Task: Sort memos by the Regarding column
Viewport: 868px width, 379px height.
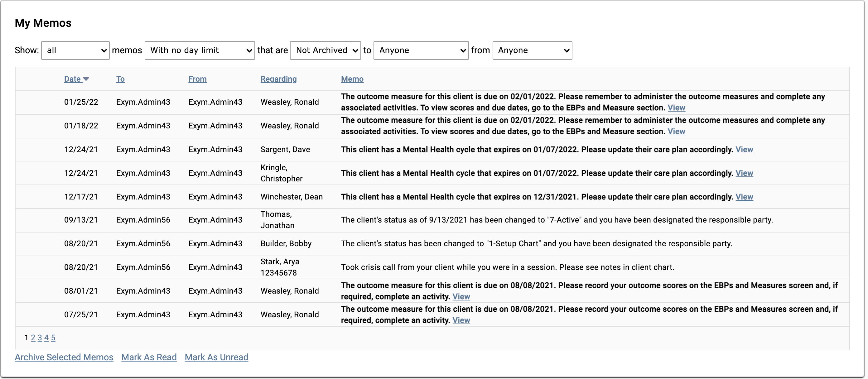Action: click(x=278, y=79)
